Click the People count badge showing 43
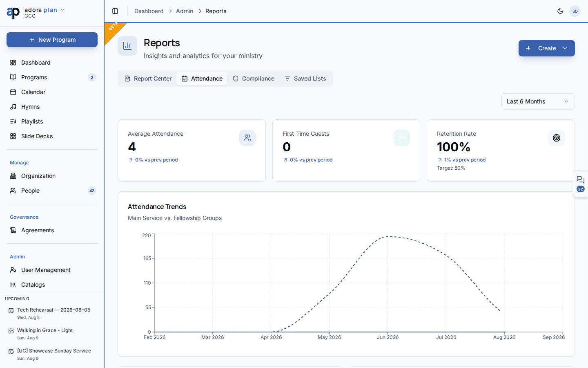Viewport: 588px width, 368px height. pos(92,191)
